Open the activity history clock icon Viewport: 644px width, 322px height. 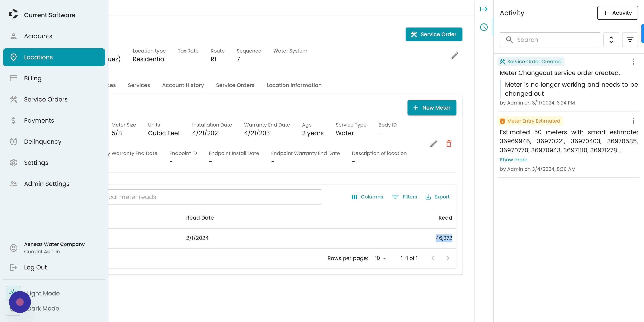click(484, 27)
